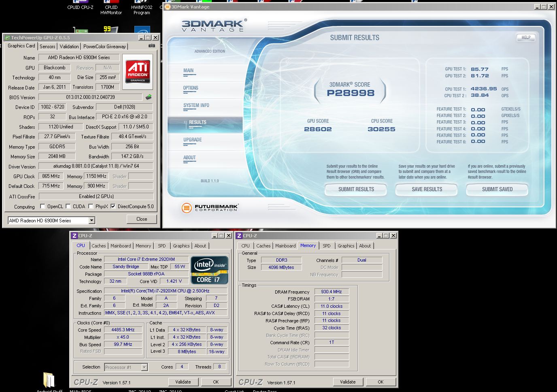Open ABOUT in 3DMark sidebar
This screenshot has width=557, height=392.
[189, 158]
